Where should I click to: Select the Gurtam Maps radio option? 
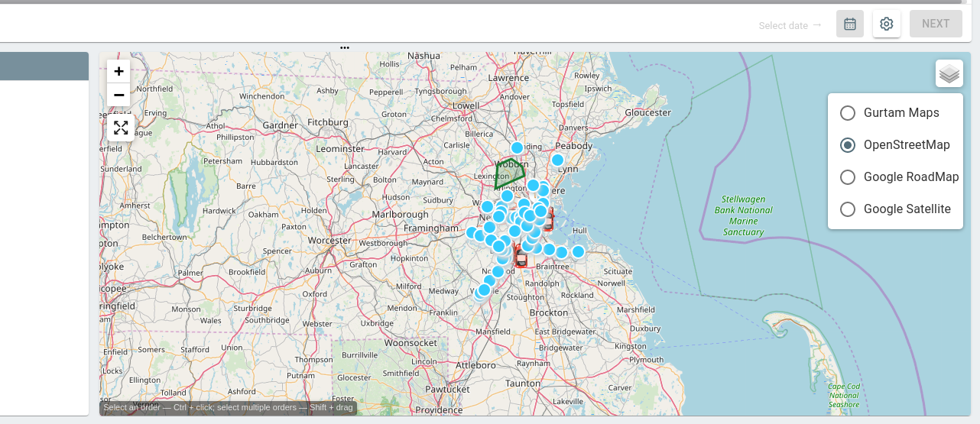(x=847, y=113)
